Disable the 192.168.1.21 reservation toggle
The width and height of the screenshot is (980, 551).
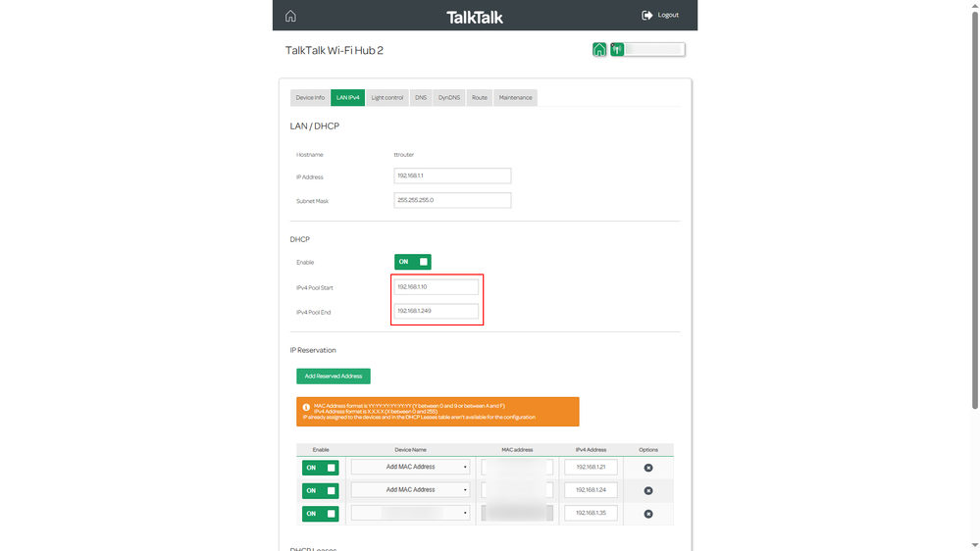tap(320, 468)
